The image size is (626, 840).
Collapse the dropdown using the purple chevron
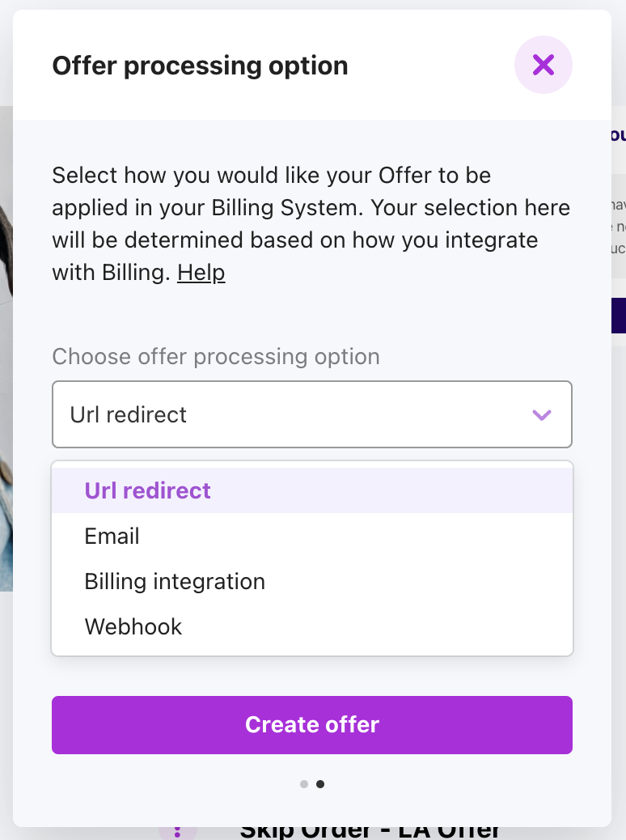[541, 415]
